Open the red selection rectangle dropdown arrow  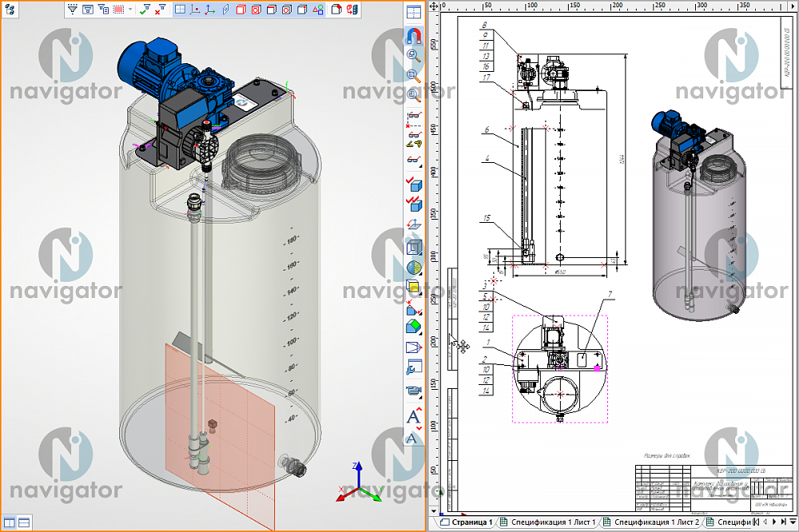[130, 9]
